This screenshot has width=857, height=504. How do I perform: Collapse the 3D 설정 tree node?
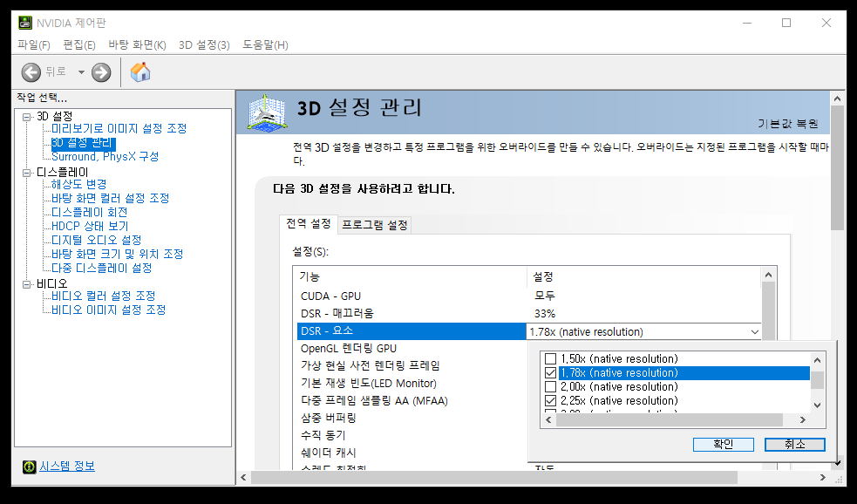point(26,117)
